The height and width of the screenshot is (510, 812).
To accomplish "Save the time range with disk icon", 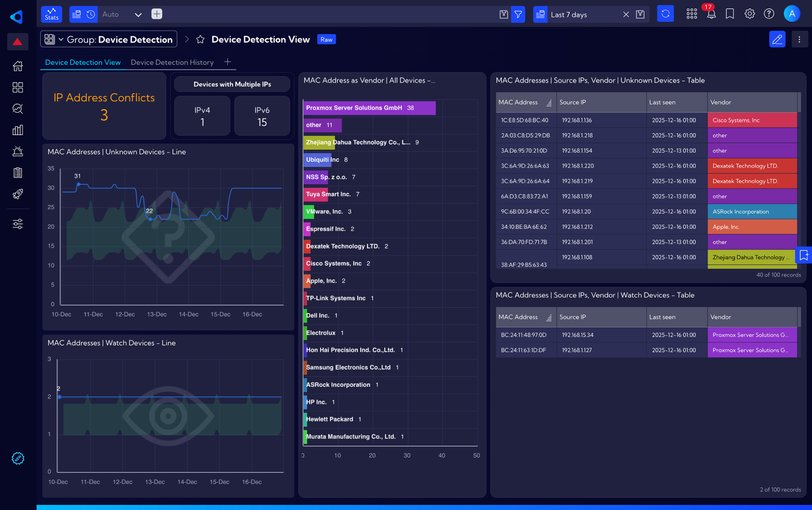I will (640, 15).
